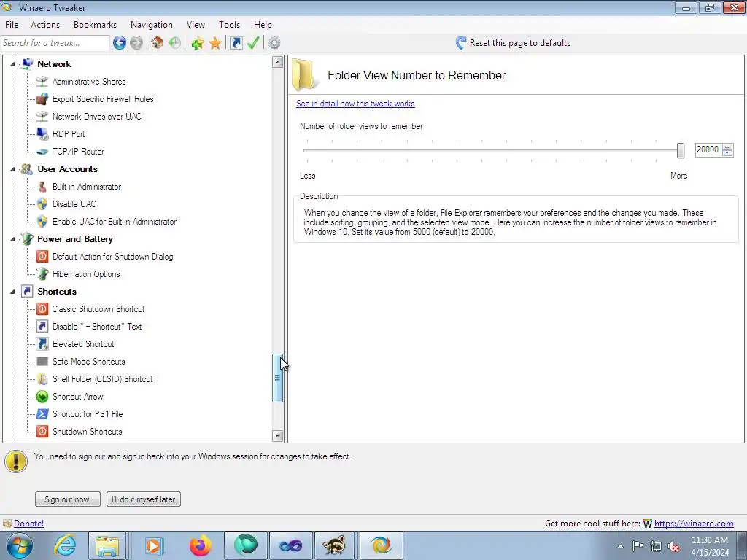Select Network Drives over UAC item

[x=97, y=117]
